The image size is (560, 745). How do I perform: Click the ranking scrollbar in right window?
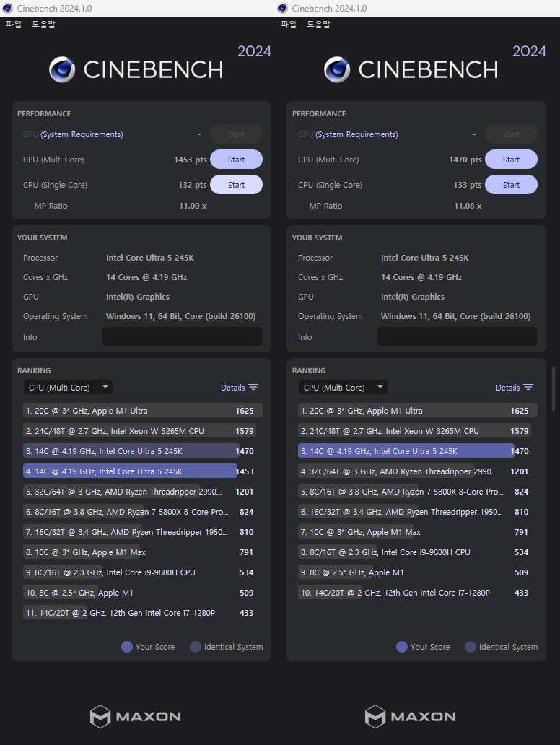(554, 389)
